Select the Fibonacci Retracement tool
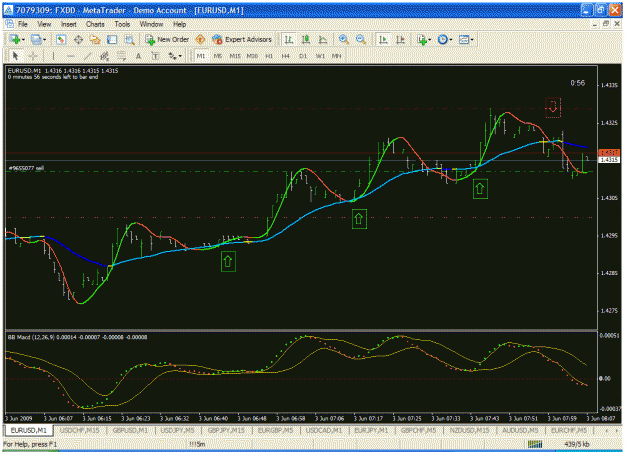Image resolution: width=625 pixels, height=452 pixels. click(x=121, y=56)
